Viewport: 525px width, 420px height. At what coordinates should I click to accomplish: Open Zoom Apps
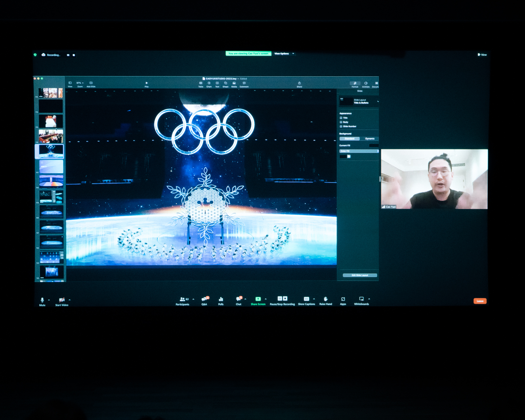click(343, 301)
